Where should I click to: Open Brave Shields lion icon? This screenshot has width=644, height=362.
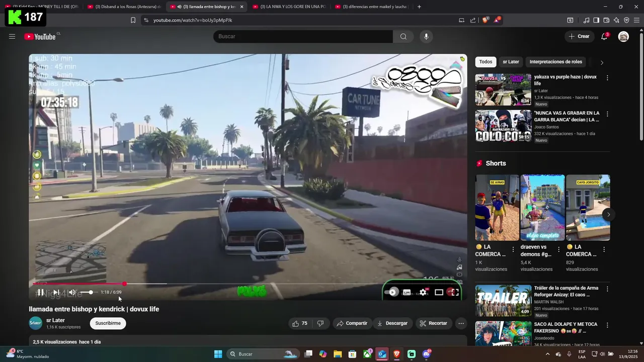tap(486, 20)
